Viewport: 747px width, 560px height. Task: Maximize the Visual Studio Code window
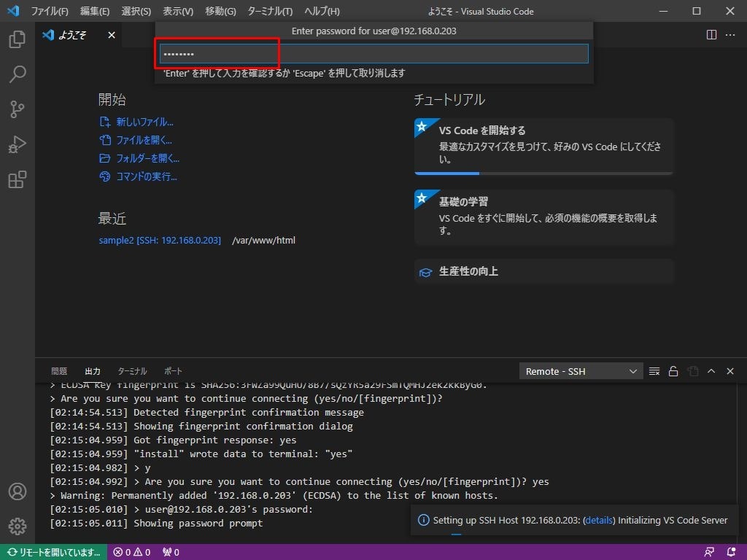tap(697, 11)
